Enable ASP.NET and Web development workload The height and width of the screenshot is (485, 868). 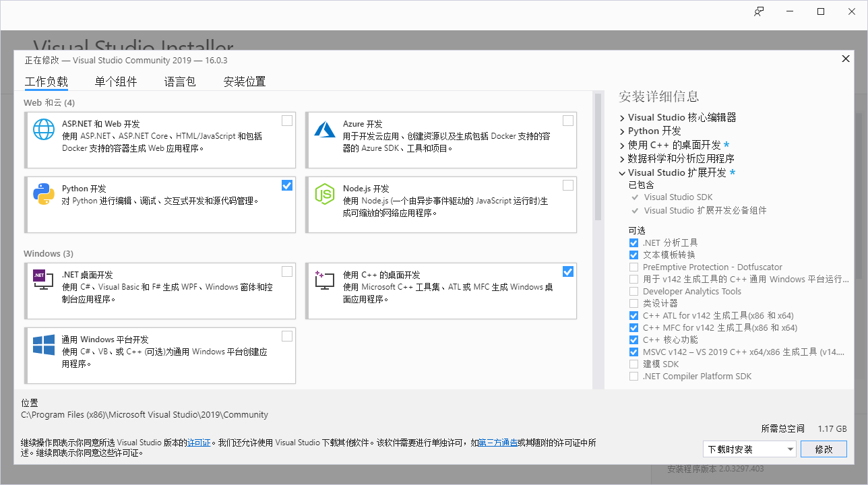[287, 121]
